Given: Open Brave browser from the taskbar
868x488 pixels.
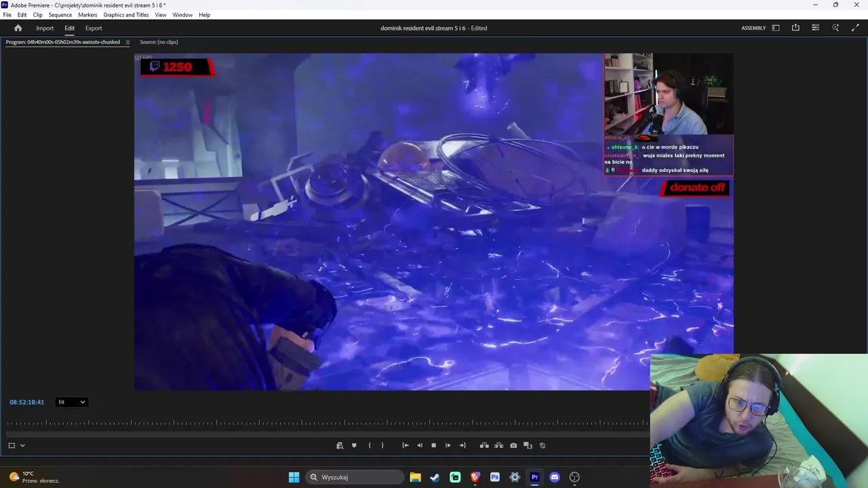Looking at the screenshot, I should [475, 477].
